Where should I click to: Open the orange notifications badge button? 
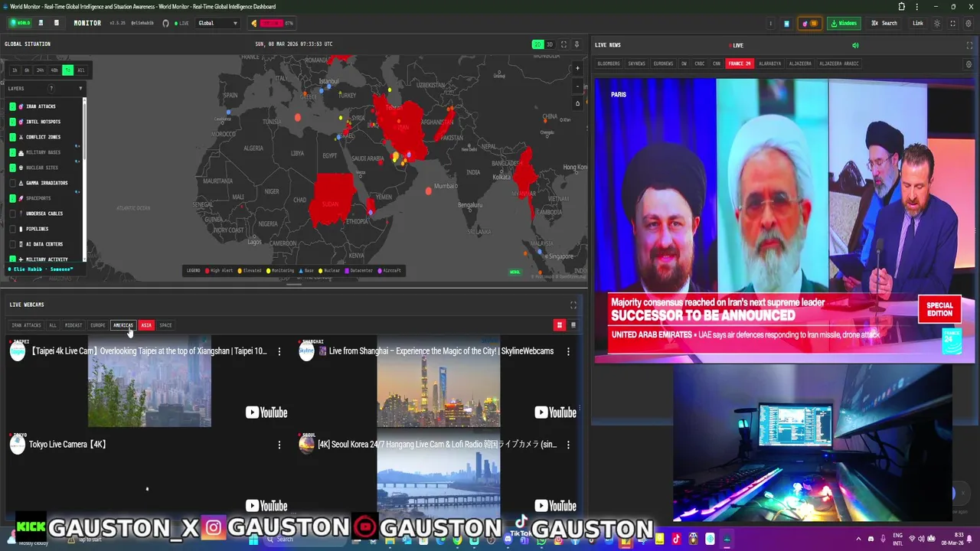(x=809, y=23)
